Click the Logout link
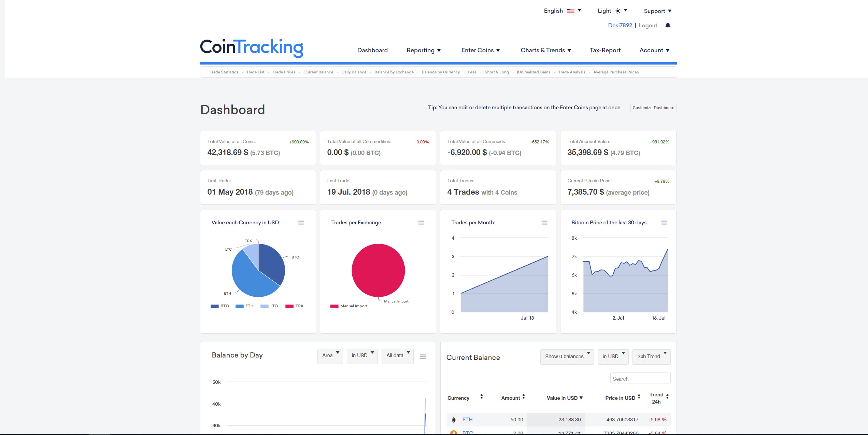868x435 pixels. pos(648,25)
